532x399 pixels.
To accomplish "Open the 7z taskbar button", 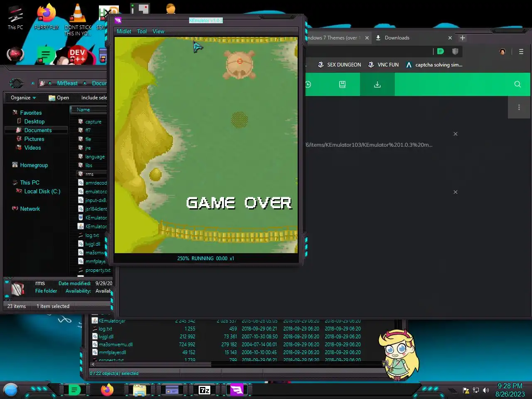I will [204, 390].
